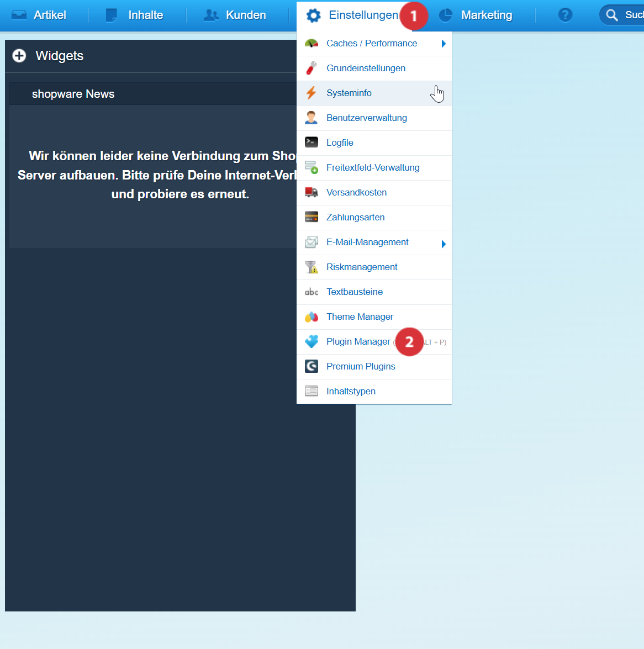Click the Zahlungsarten credit card icon
The height and width of the screenshot is (649, 644).
312,217
